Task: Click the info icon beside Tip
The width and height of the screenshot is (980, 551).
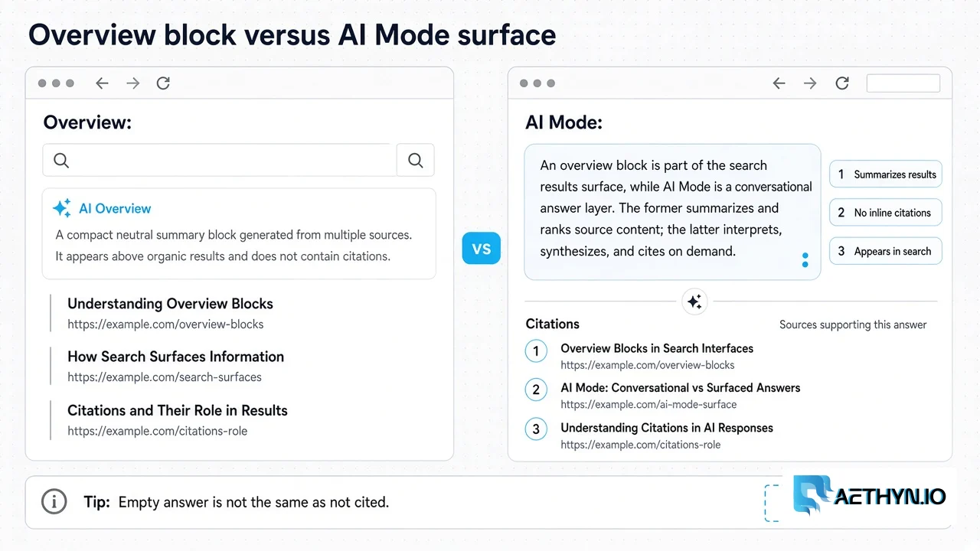Action: pyautogui.click(x=54, y=502)
